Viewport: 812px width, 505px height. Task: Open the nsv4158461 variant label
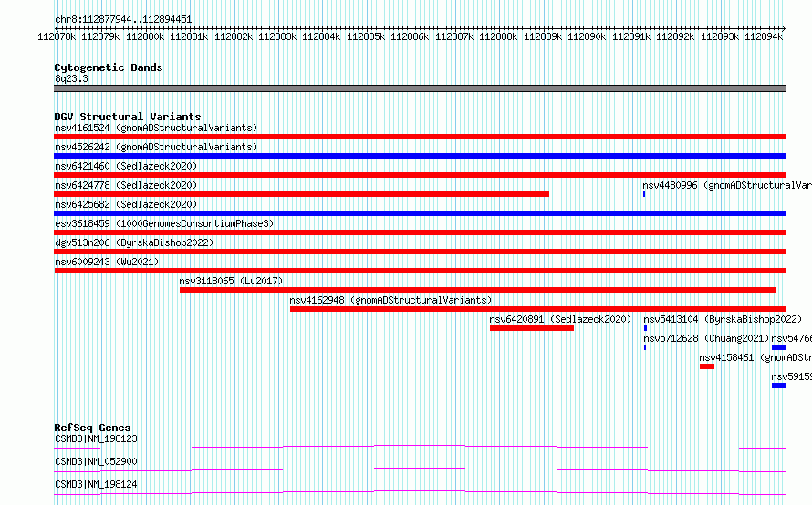click(x=755, y=357)
